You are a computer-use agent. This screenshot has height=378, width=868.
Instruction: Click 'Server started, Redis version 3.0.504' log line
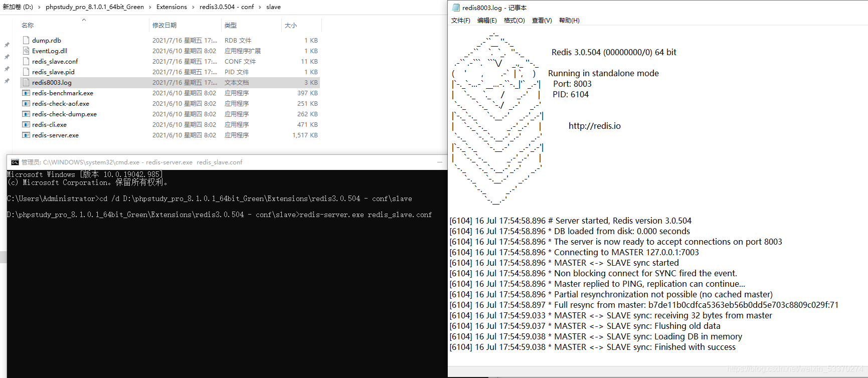[x=570, y=221]
